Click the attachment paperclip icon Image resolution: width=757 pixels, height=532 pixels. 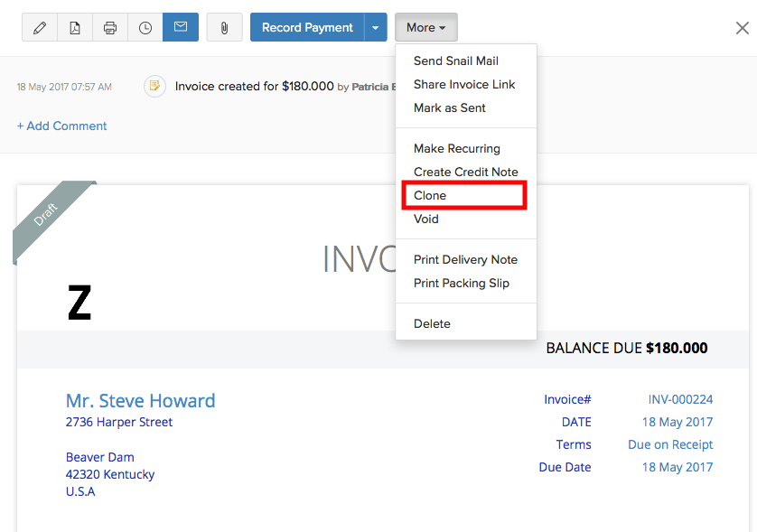(223, 27)
